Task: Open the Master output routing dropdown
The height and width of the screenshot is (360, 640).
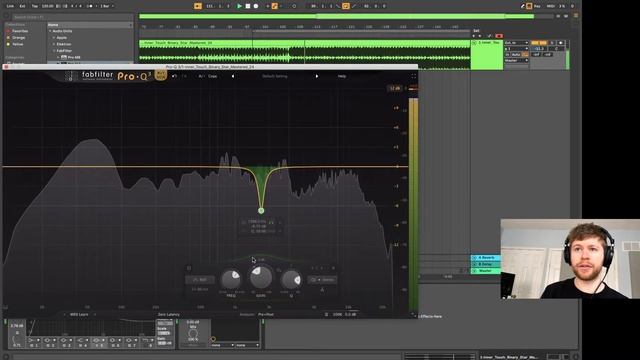Action: tap(516, 60)
